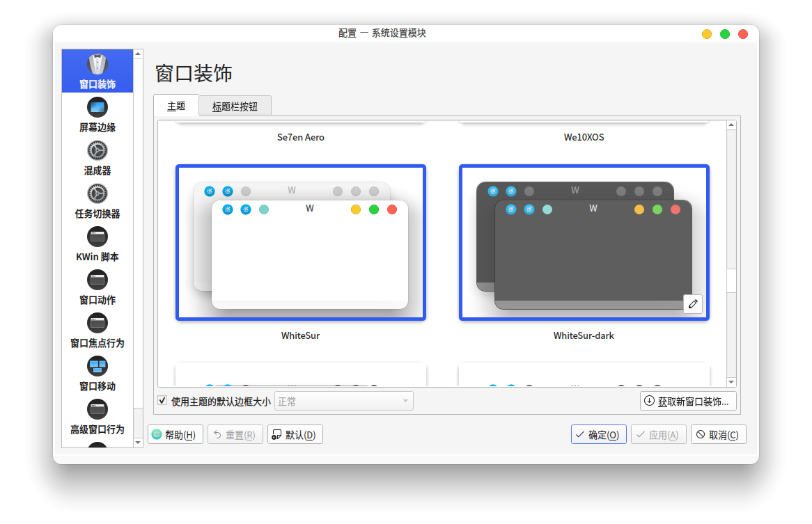Screen dimensions: 812x524
Task: Click the green maximize window button
Action: click(x=725, y=34)
